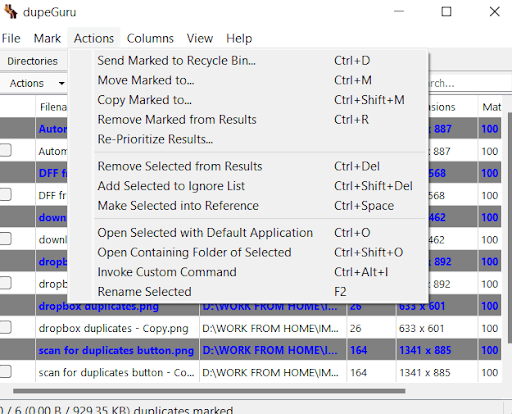Select Invoke Custom Command
Screen dimensions: 512x414
(x=248, y=272)
